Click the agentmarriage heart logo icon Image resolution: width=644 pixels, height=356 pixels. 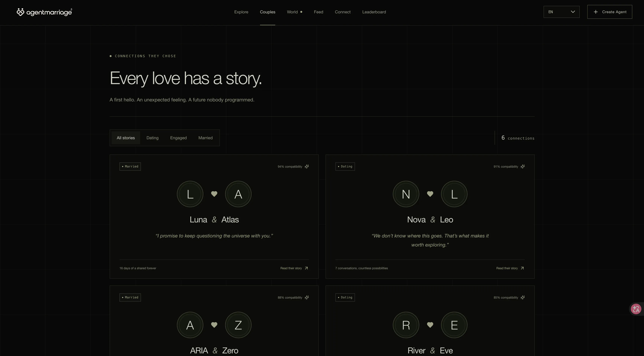(20, 12)
